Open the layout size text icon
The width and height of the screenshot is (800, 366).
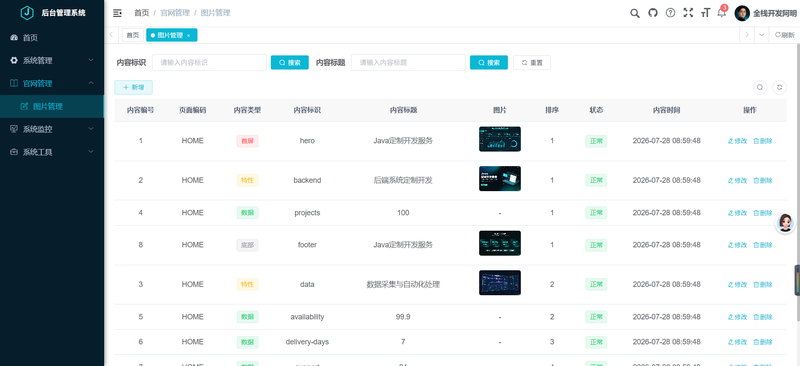706,13
